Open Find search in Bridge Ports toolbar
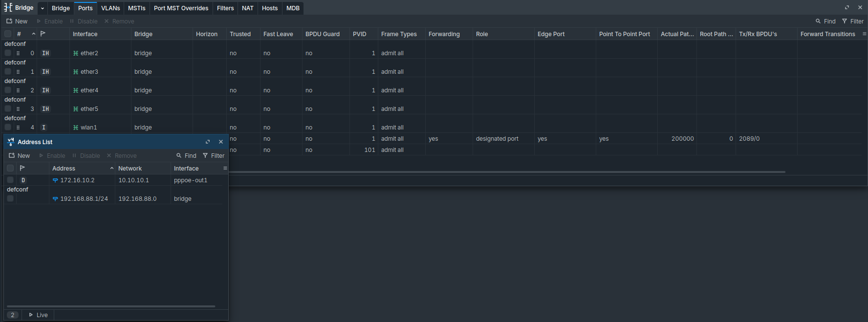 click(x=825, y=21)
